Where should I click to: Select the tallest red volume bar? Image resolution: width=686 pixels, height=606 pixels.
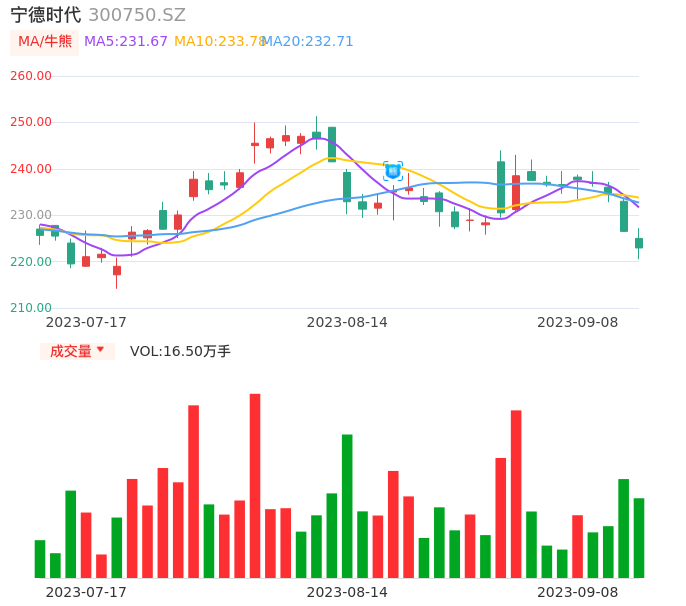(x=255, y=486)
